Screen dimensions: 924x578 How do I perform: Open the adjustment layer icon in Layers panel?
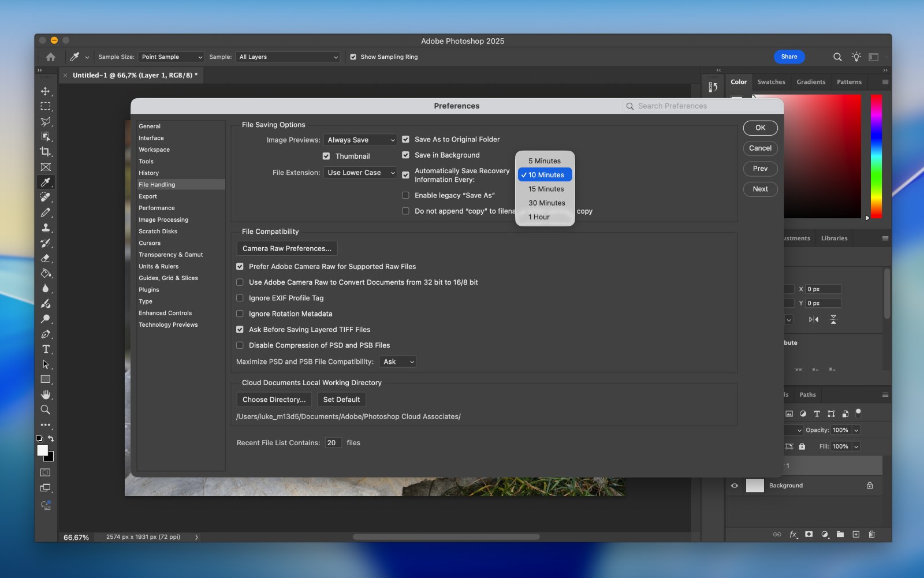coord(824,534)
